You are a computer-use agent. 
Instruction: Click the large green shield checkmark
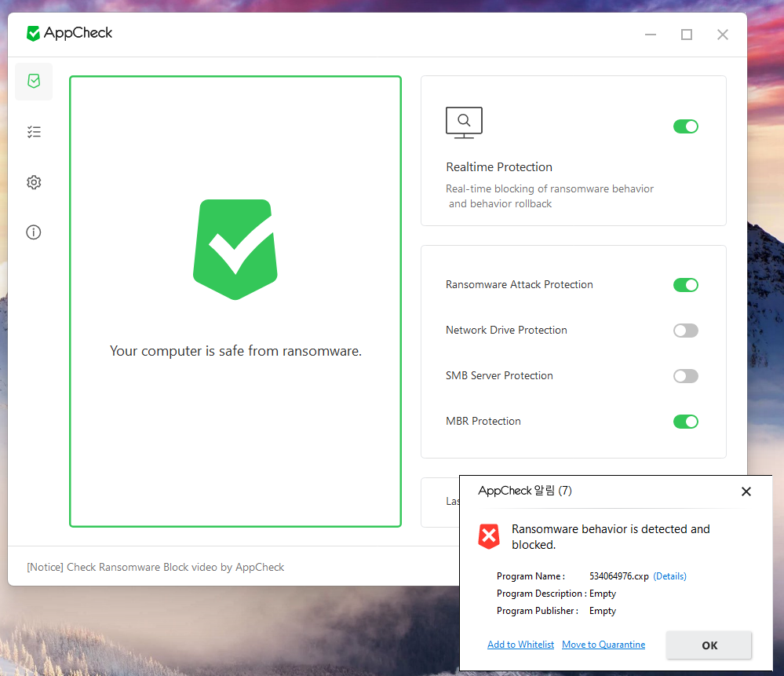click(235, 249)
